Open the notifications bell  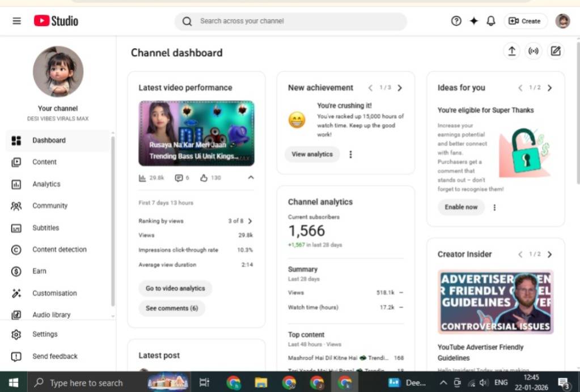491,21
